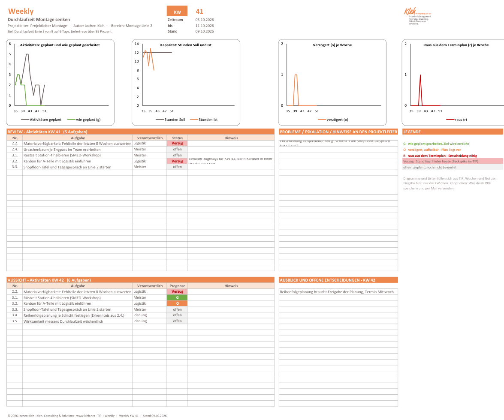The height and width of the screenshot is (420, 504).
Task: Click the Prognose column header
Action: point(177,286)
